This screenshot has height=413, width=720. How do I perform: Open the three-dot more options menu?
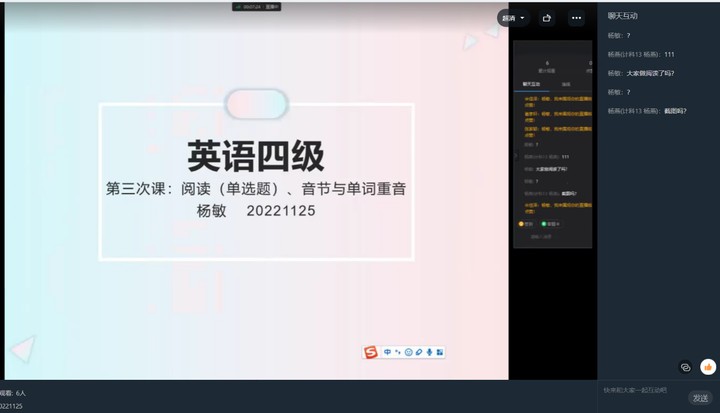[576, 18]
